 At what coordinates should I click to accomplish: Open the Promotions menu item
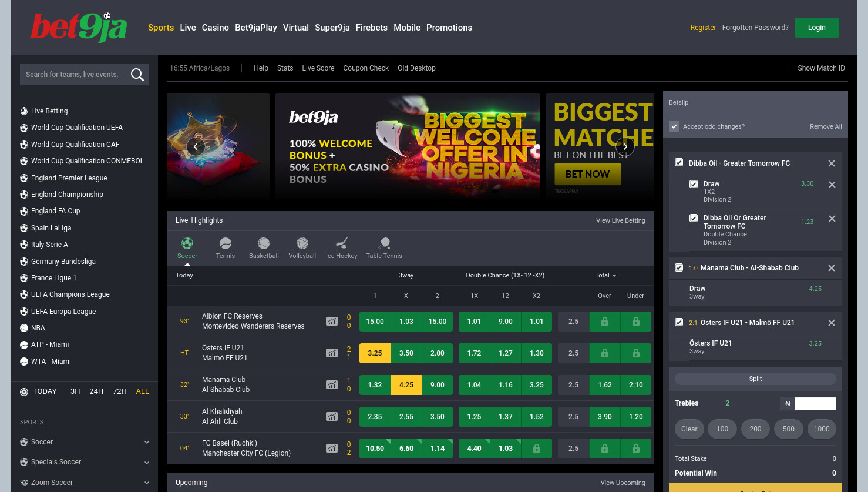pyautogui.click(x=449, y=28)
